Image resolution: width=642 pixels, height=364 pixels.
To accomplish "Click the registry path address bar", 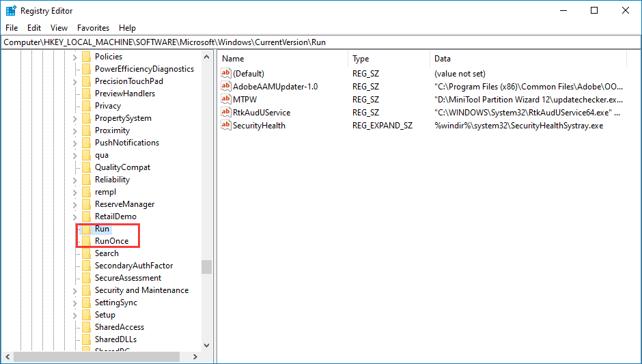I will 320,42.
